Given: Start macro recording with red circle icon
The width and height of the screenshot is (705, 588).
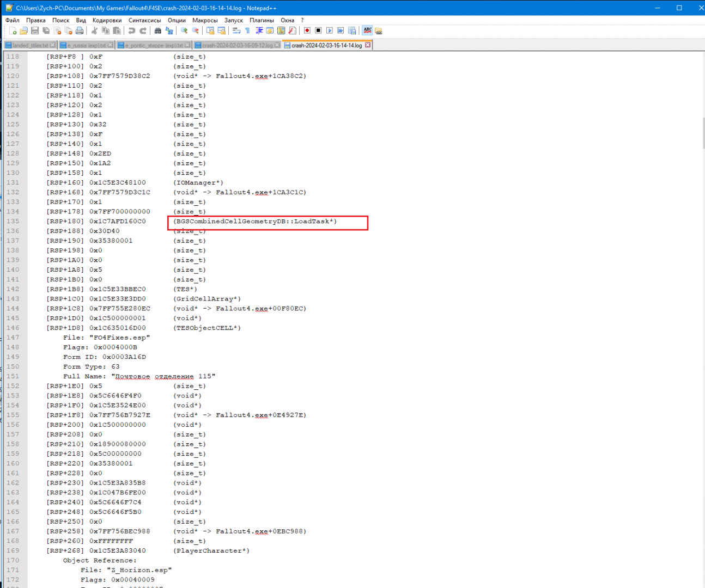Looking at the screenshot, I should [x=307, y=31].
